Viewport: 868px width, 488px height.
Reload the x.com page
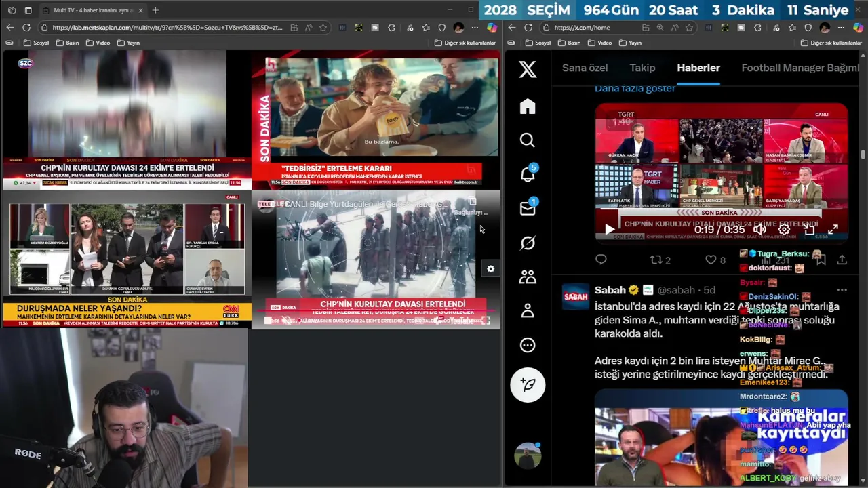coord(528,28)
